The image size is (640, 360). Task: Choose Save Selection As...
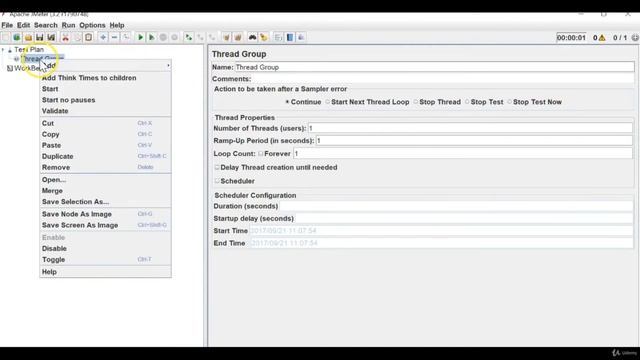point(105,202)
